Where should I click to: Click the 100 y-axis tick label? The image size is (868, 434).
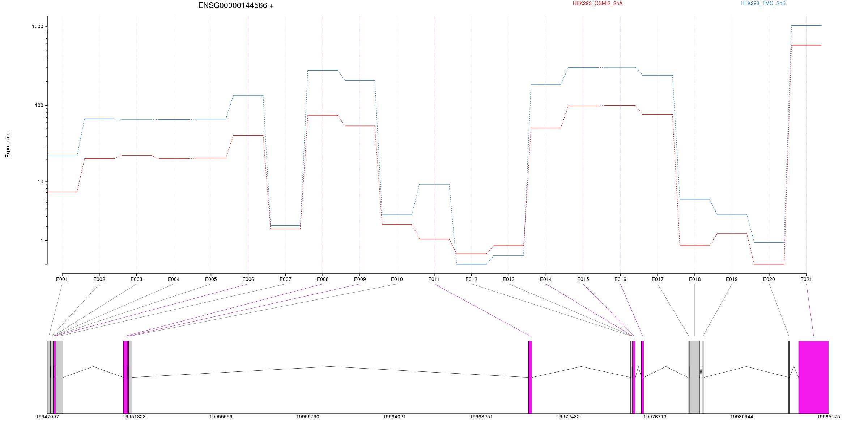coord(39,105)
